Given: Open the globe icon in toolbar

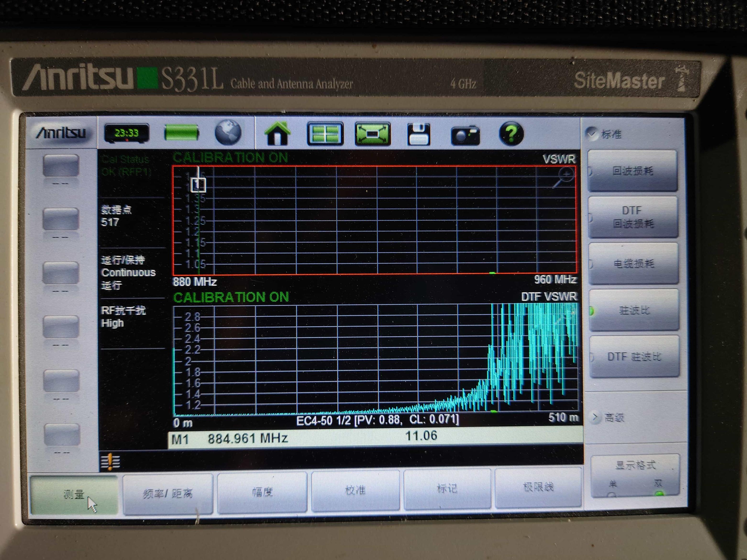Looking at the screenshot, I should 228,133.
